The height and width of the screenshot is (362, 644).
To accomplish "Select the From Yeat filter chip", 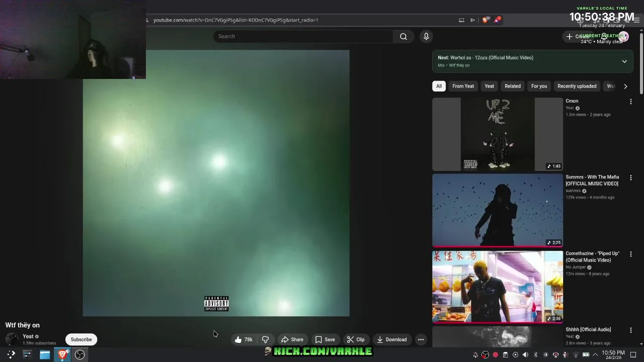I will click(x=463, y=86).
